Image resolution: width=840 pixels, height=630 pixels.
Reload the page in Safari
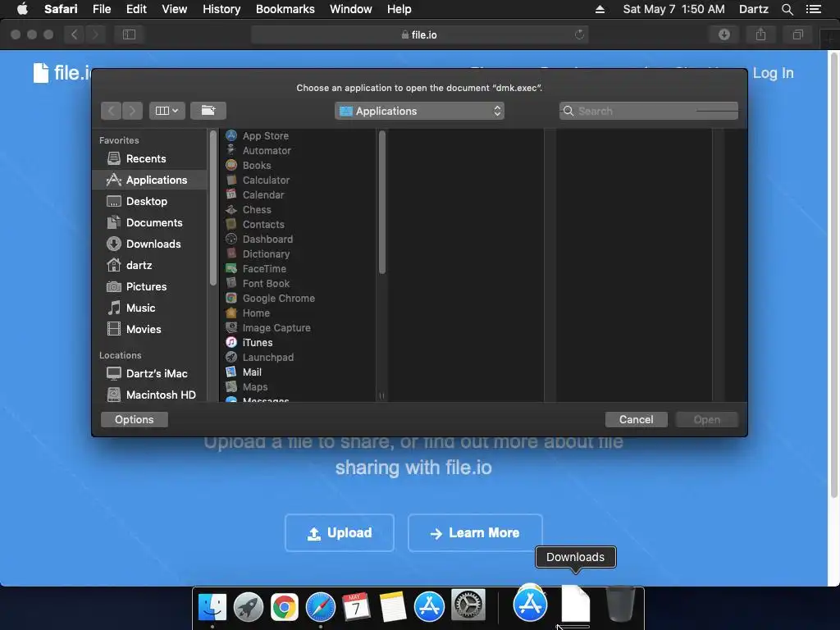pos(579,34)
